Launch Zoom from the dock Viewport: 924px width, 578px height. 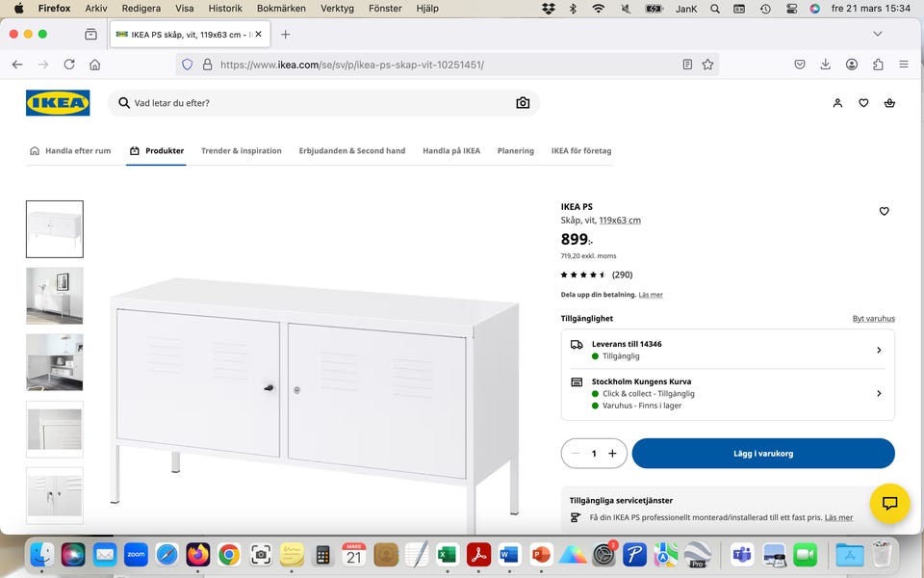click(x=136, y=555)
